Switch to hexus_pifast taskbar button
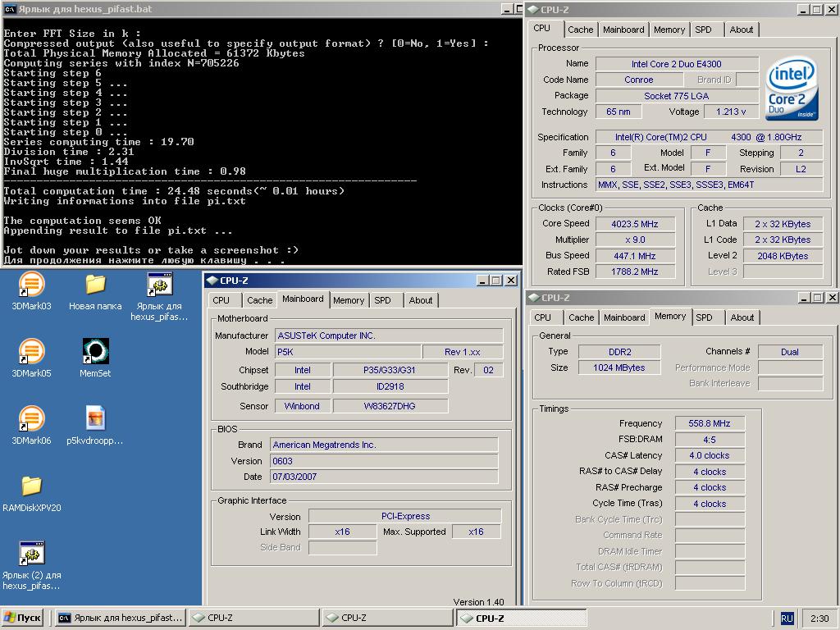The width and height of the screenshot is (840, 630). [121, 618]
